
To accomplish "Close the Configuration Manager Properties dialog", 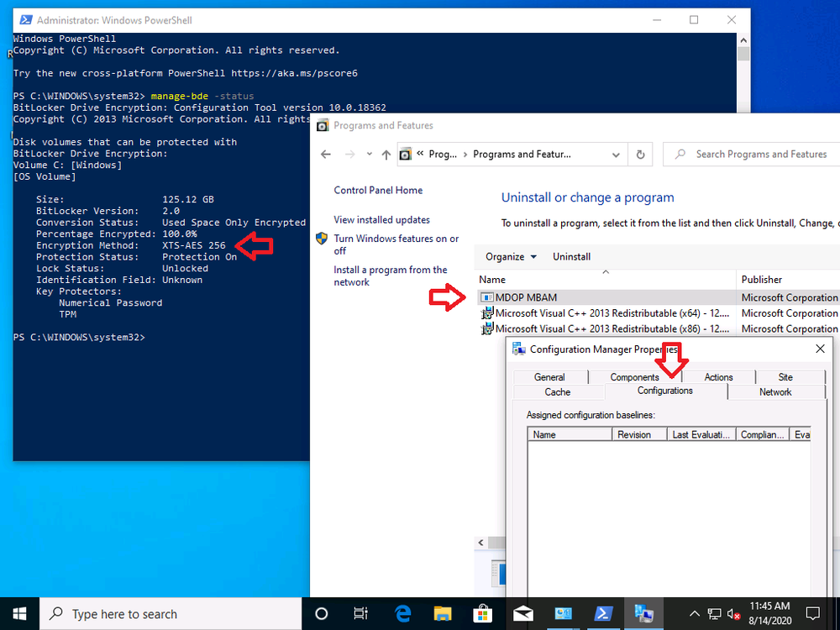I will [820, 349].
